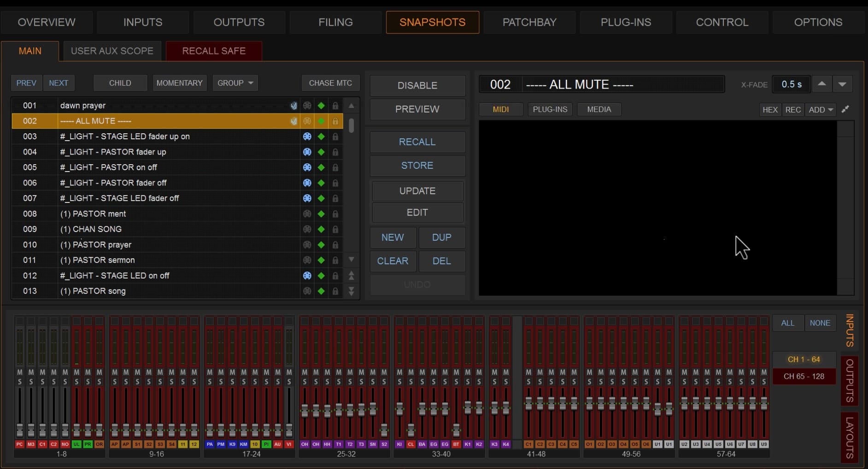Screen dimensions: 868x469
Task: Click the pin icon next to ADD dropdown
Action: pos(845,109)
